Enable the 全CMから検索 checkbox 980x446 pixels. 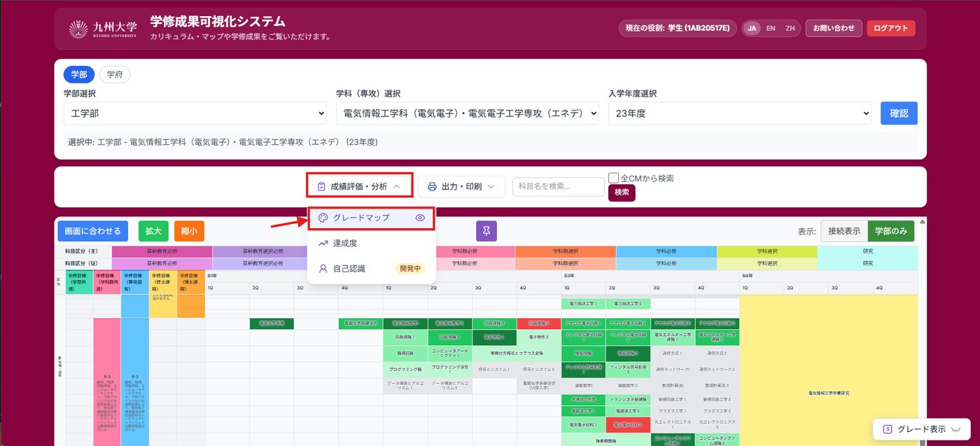tap(613, 178)
